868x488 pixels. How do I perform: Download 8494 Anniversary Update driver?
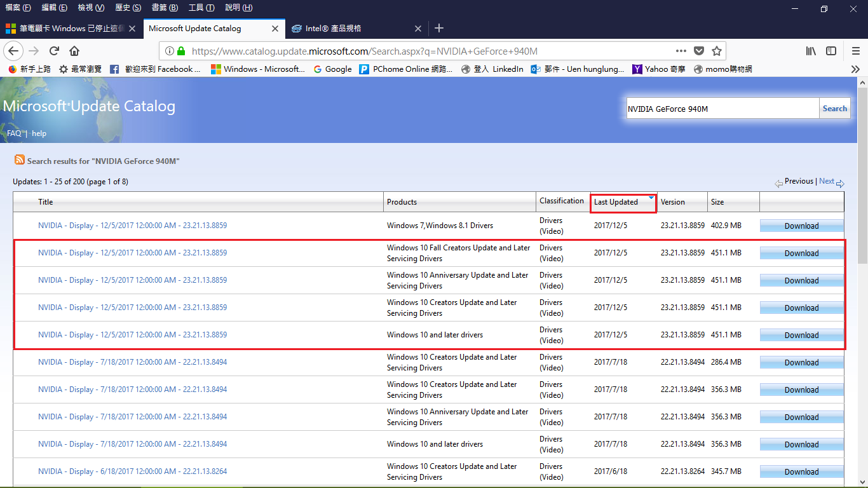click(801, 417)
